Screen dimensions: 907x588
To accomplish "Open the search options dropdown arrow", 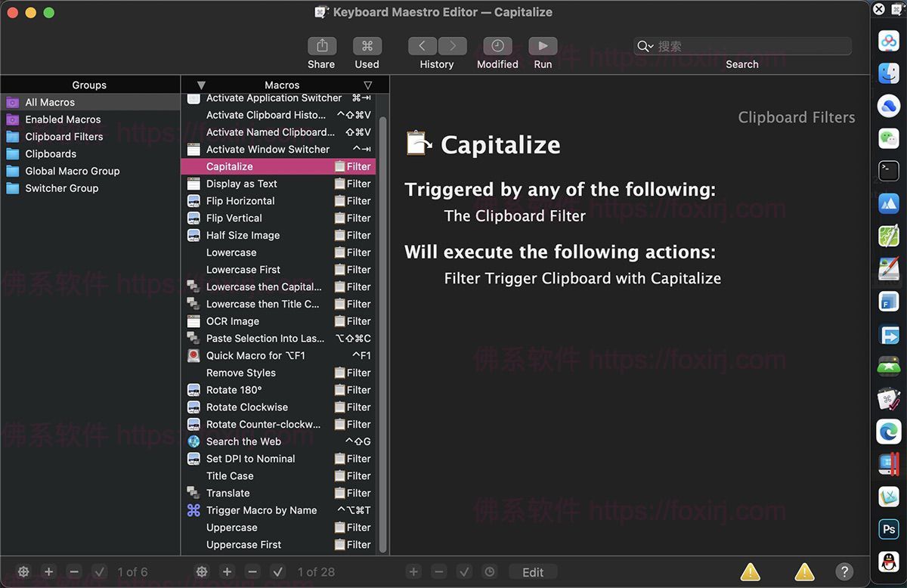I will click(645, 47).
